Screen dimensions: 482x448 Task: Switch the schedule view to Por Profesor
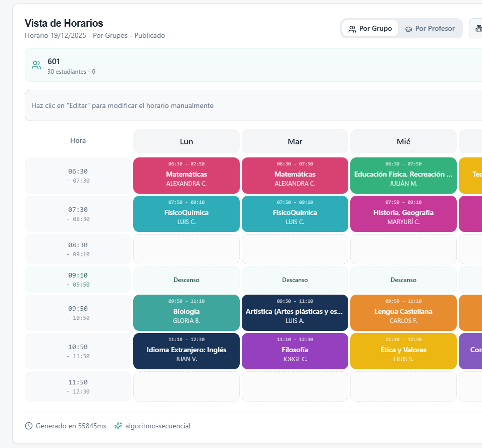[430, 28]
